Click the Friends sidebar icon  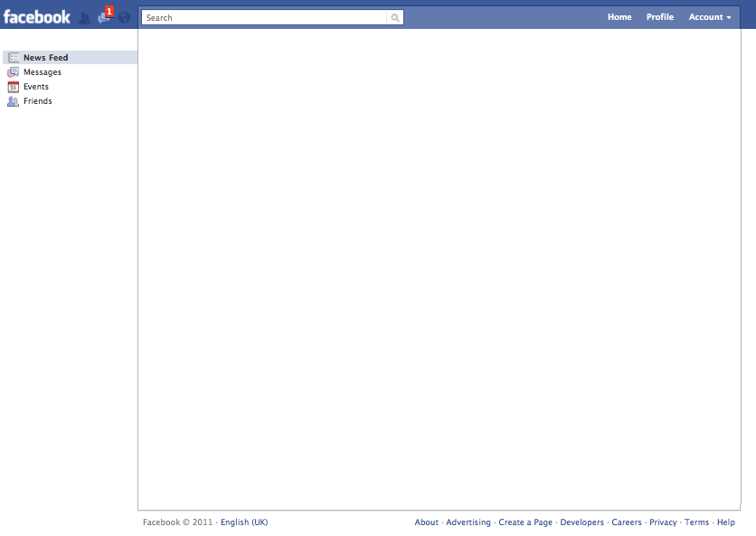tap(13, 101)
